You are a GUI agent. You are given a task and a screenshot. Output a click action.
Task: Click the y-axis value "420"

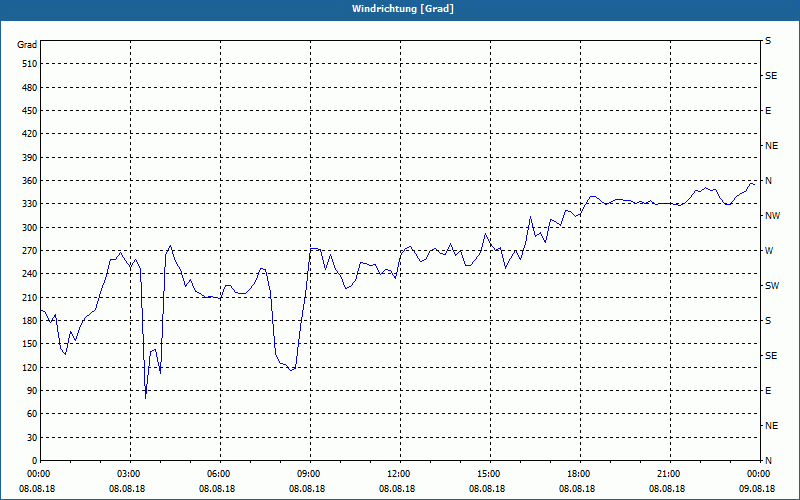tap(30, 134)
